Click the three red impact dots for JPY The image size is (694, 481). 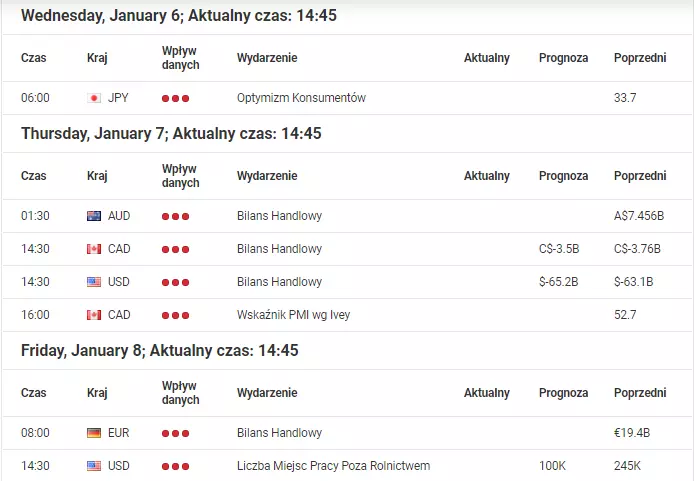pyautogui.click(x=175, y=98)
